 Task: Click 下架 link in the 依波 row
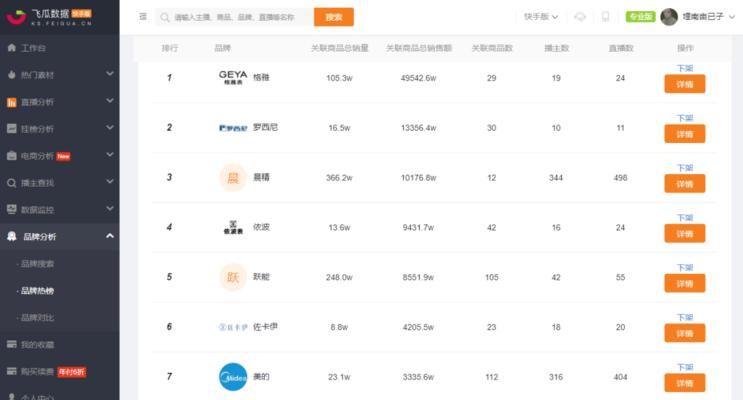(x=685, y=218)
